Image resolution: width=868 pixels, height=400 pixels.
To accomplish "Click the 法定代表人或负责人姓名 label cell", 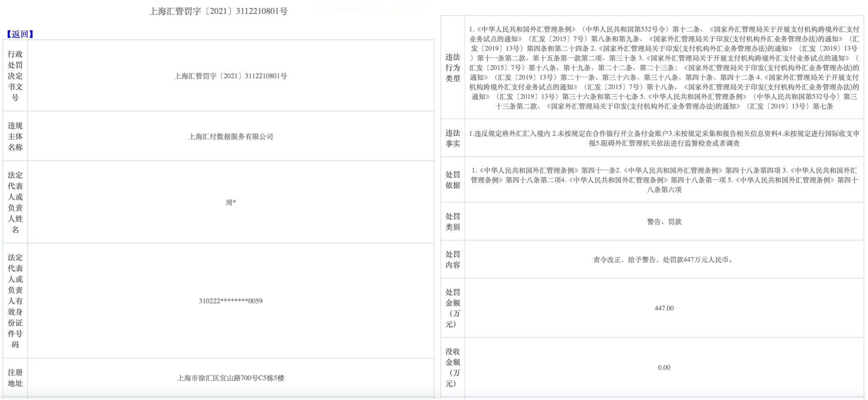I will coord(15,202).
